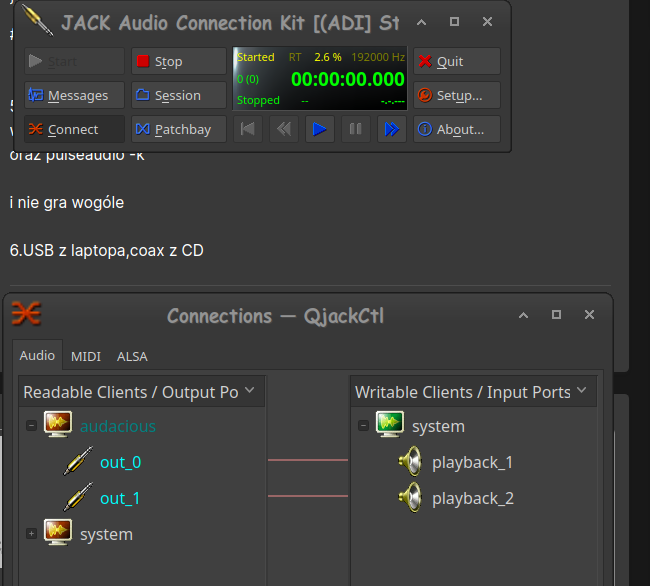Switch to the MIDI tab
Screen dimensions: 650x586
[x=86, y=356]
